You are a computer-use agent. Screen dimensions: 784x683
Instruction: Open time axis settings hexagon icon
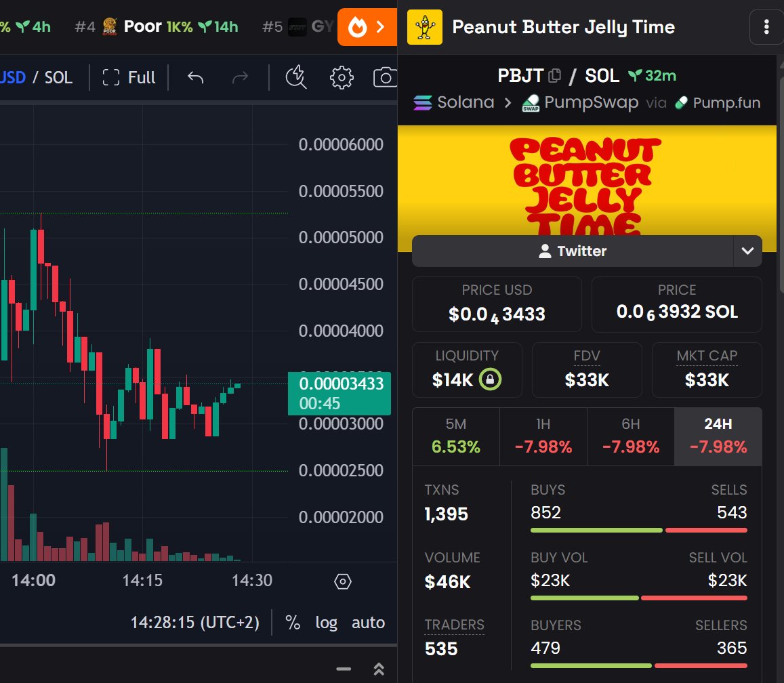342,581
